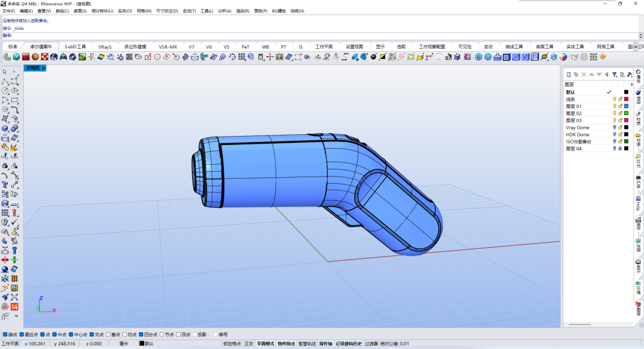Toggle 平面模式 in the status bar
This screenshot has height=349, width=644.
click(x=265, y=344)
